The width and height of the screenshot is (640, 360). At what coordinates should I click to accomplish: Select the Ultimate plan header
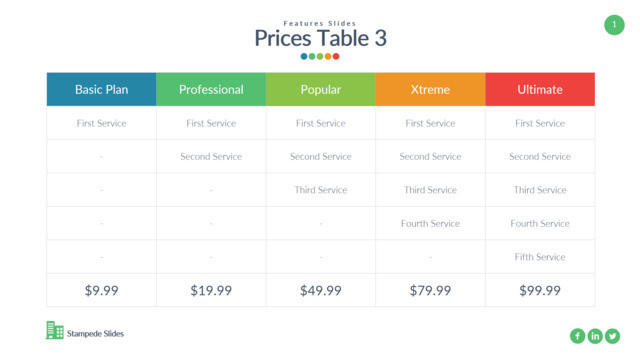[540, 89]
